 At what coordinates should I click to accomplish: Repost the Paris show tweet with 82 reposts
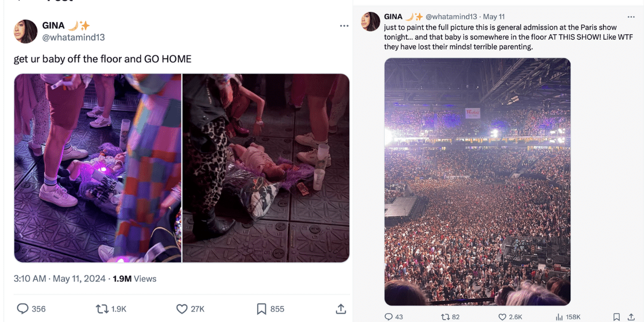(445, 317)
